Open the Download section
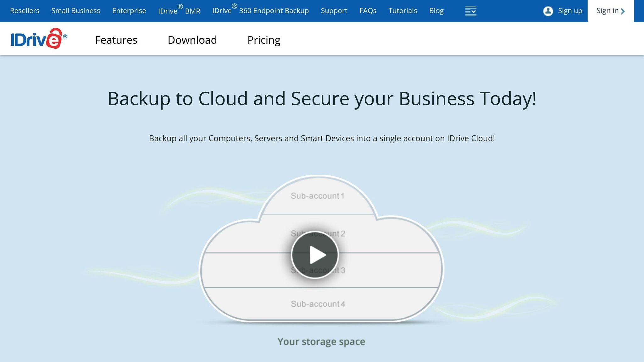 click(192, 40)
